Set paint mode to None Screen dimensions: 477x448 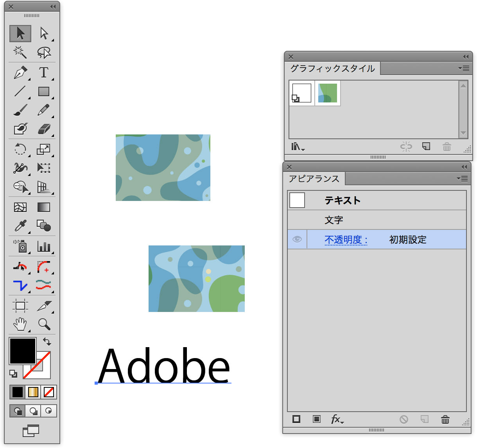[49, 392]
